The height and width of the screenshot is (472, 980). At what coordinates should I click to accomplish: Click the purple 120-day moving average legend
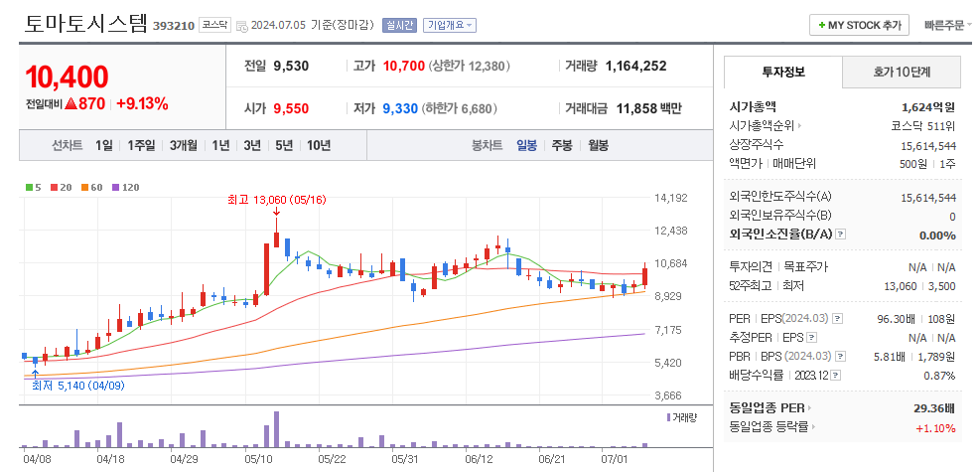(x=125, y=187)
